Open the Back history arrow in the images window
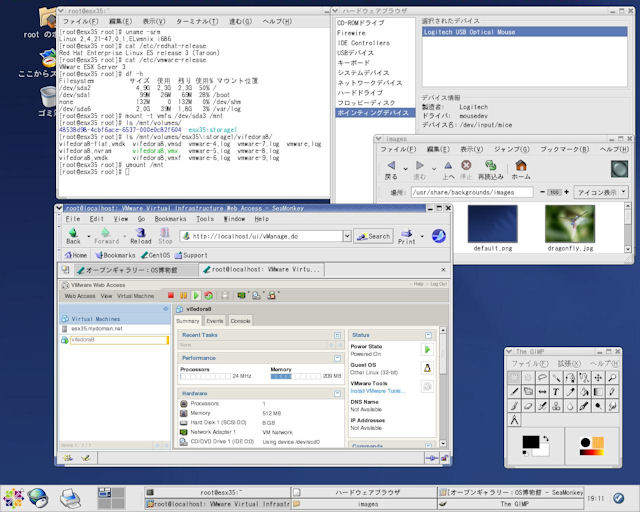640x512 pixels. [x=405, y=169]
